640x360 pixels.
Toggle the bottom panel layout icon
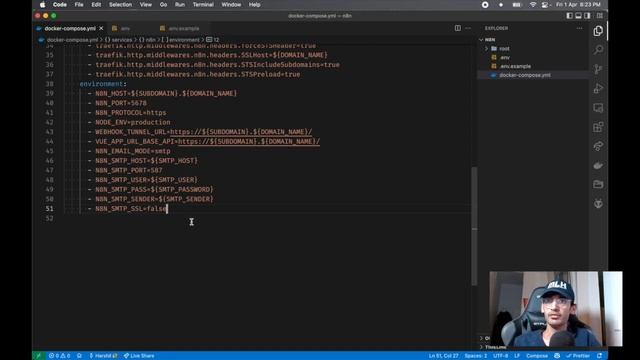(x=578, y=16)
